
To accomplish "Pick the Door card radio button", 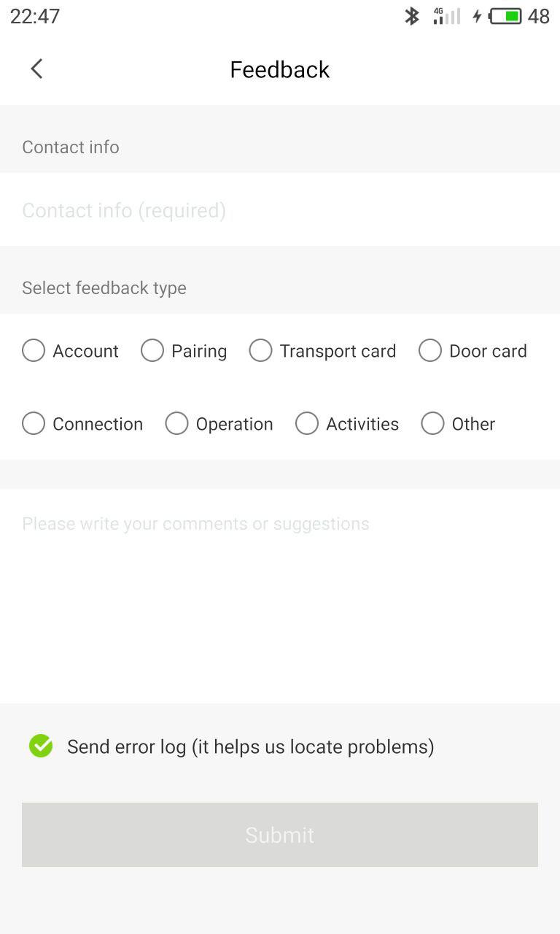I will point(430,351).
